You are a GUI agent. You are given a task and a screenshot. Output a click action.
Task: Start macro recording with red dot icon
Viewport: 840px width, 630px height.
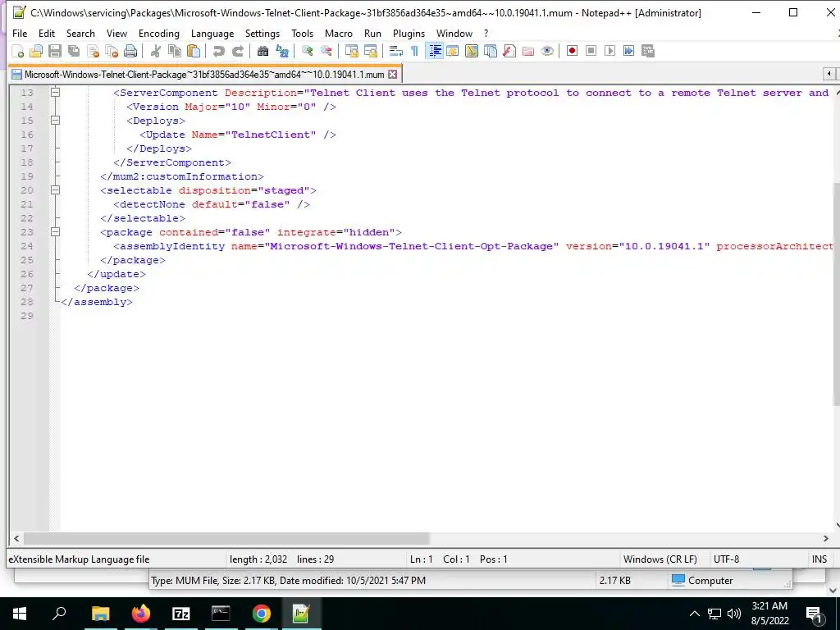click(x=572, y=51)
